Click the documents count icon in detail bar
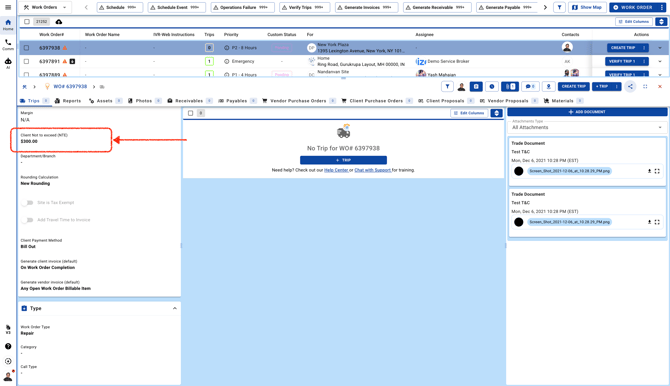The width and height of the screenshot is (670, 386). (x=510, y=86)
